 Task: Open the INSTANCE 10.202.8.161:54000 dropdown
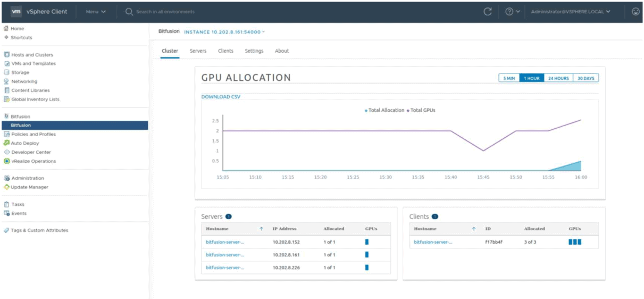point(224,32)
